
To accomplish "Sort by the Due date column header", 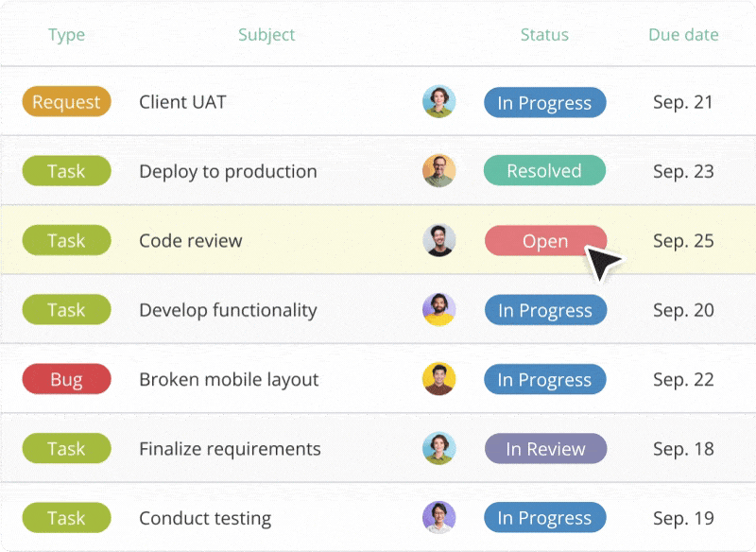I will coord(682,35).
